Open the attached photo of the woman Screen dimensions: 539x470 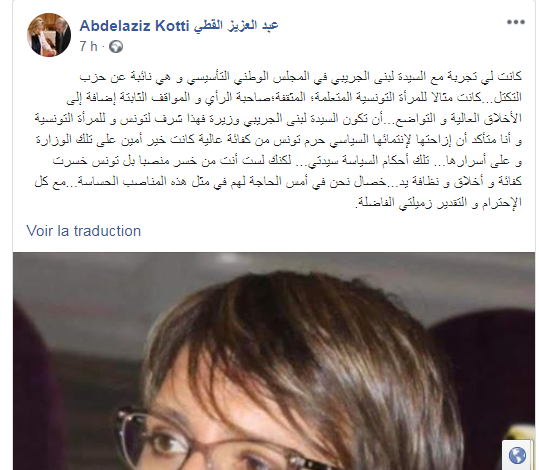[274, 361]
